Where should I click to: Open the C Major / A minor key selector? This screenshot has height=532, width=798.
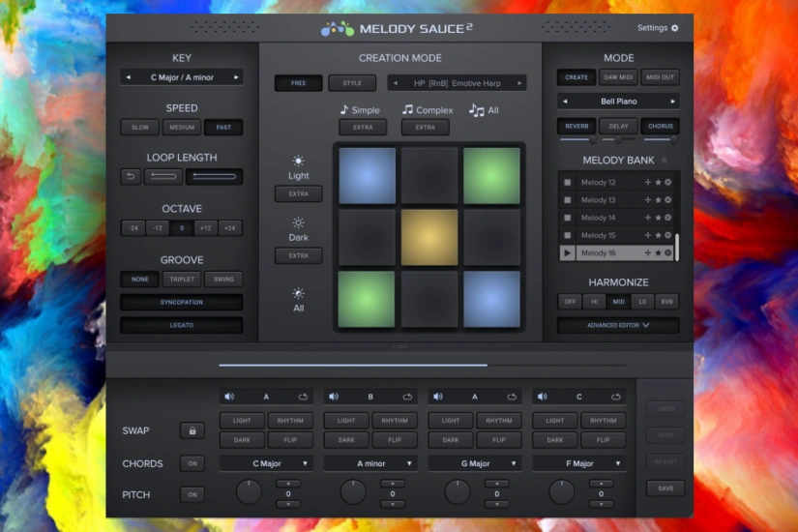point(182,77)
